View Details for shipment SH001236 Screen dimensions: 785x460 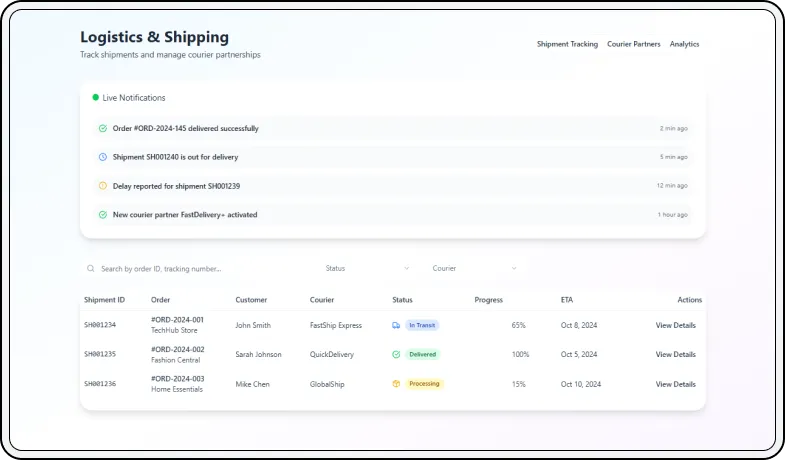coord(675,384)
